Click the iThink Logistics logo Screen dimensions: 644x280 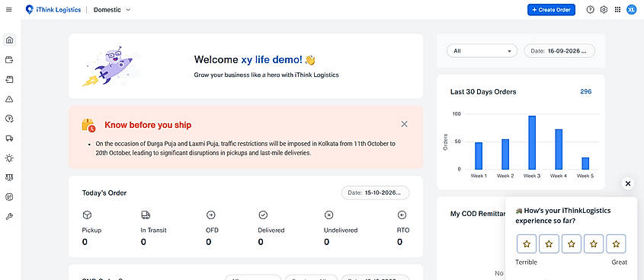(x=53, y=10)
